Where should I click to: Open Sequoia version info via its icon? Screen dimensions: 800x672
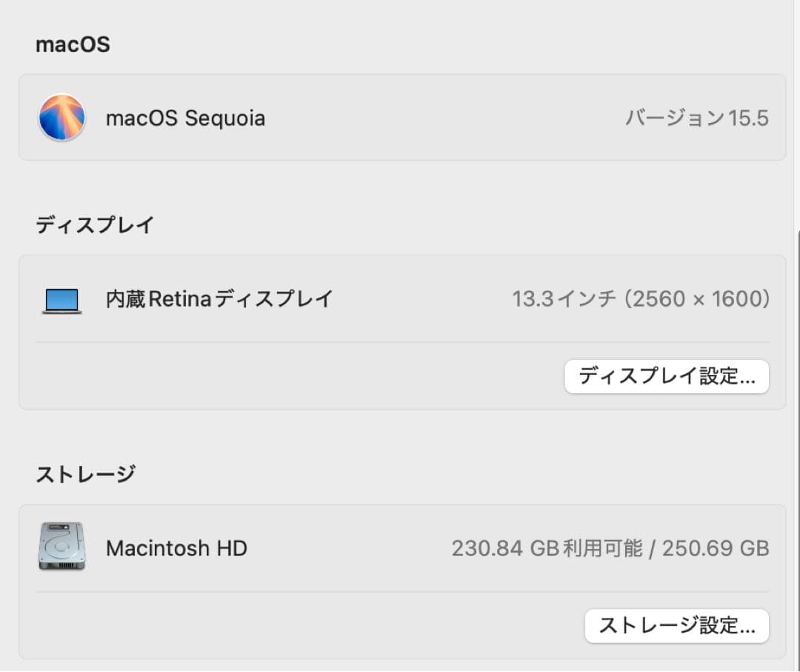61,118
